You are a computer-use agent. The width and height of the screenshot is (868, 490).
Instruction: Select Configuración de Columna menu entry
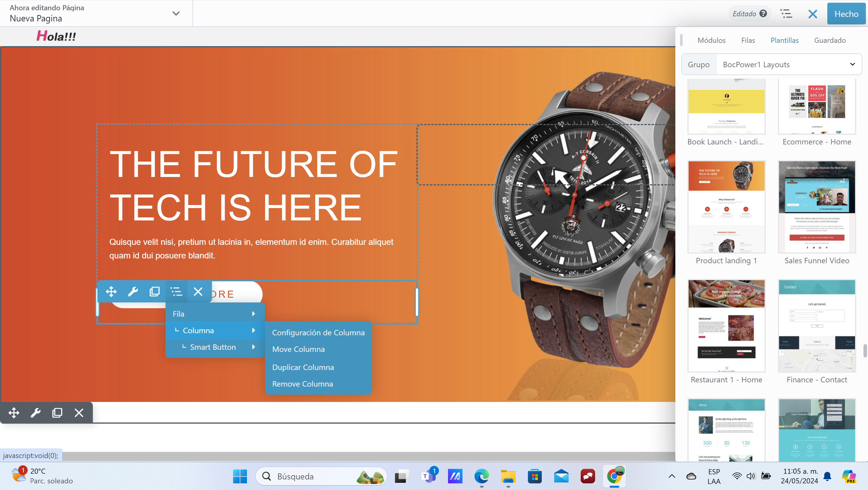pos(318,333)
